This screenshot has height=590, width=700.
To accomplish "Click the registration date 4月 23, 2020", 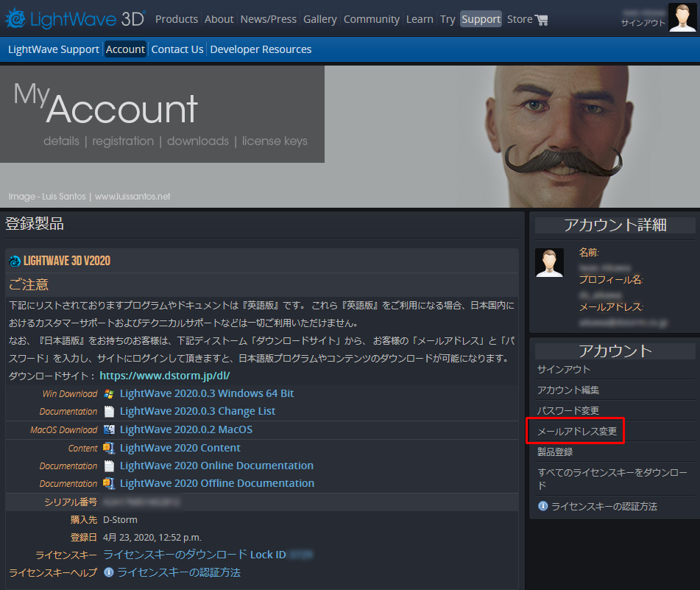I will (x=152, y=537).
